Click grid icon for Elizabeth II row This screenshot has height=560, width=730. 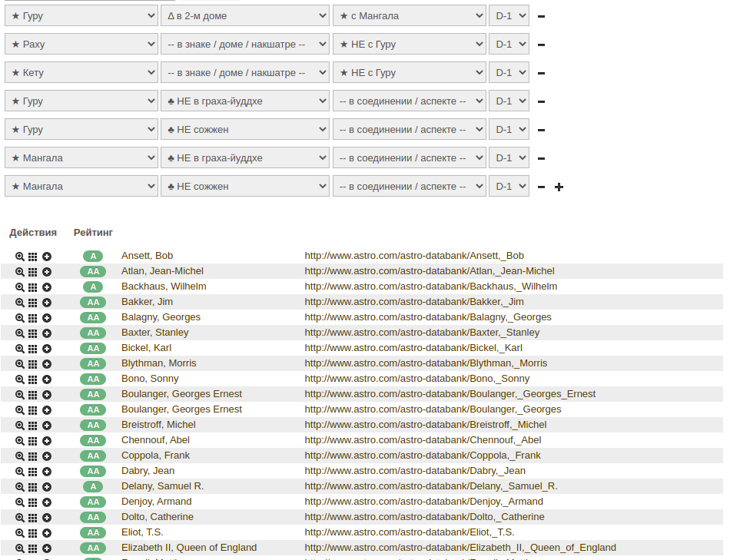point(32,548)
